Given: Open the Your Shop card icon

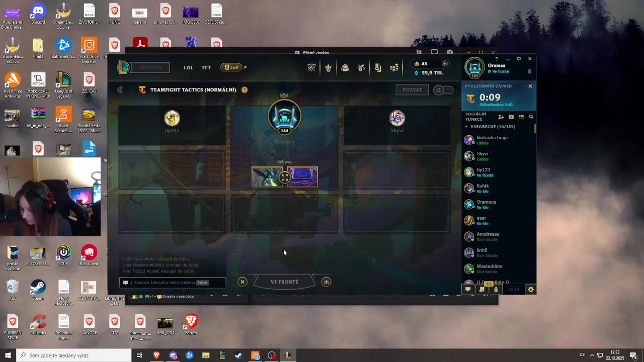Looking at the screenshot, I should pyautogui.click(x=378, y=67).
